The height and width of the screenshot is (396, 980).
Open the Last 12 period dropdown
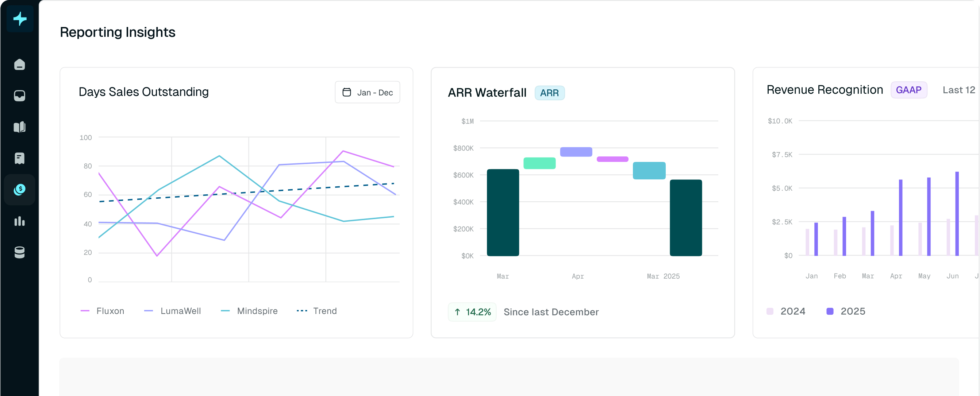[958, 90]
